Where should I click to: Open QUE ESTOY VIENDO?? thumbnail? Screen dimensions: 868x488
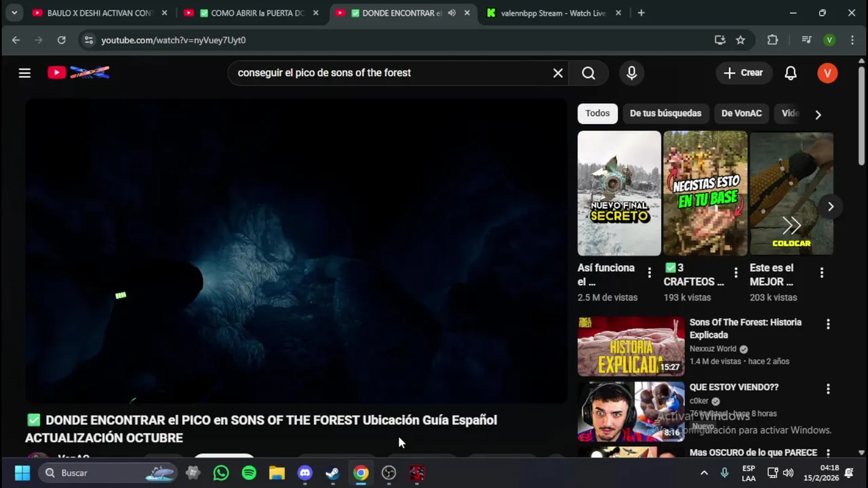click(631, 411)
